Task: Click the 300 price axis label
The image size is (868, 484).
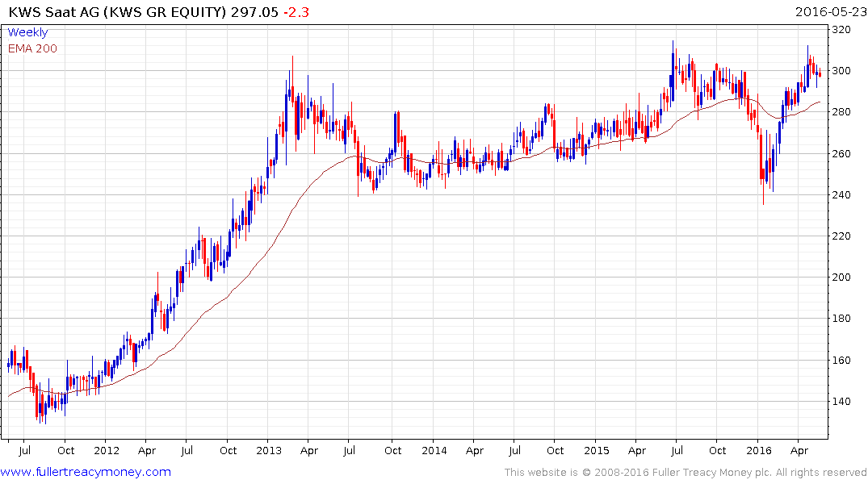Action: (841, 71)
